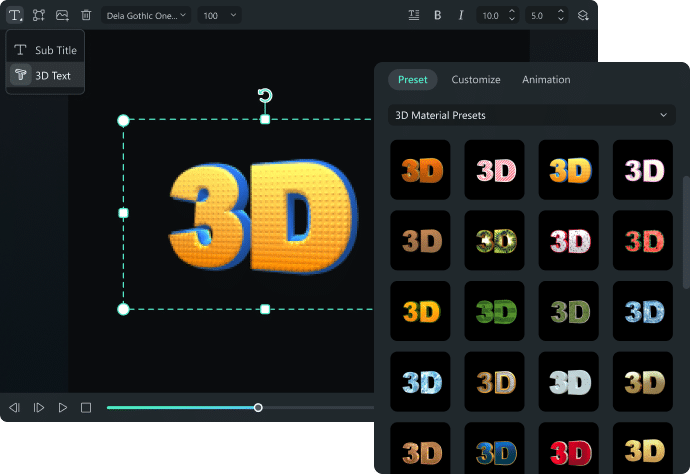The image size is (690, 474).
Task: Choose 3D Text from the text menu
Action: [x=45, y=75]
